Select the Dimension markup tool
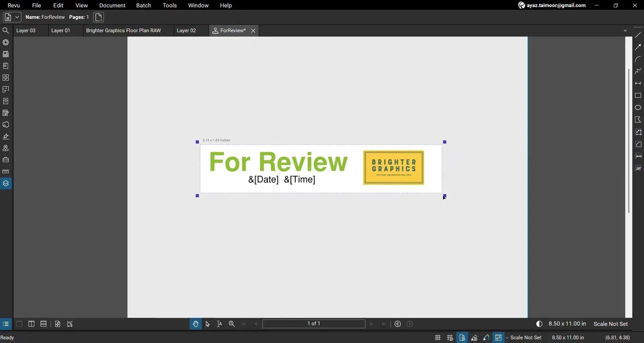This screenshot has width=644, height=343. (638, 83)
